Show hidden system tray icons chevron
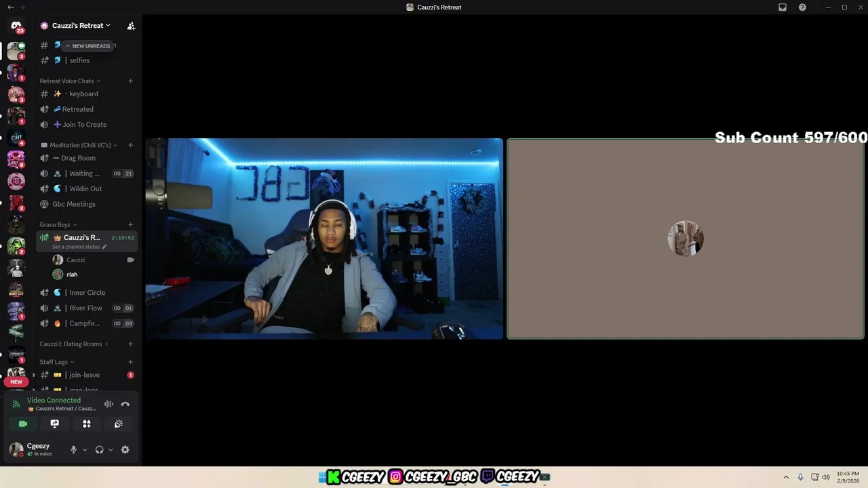 786,477
